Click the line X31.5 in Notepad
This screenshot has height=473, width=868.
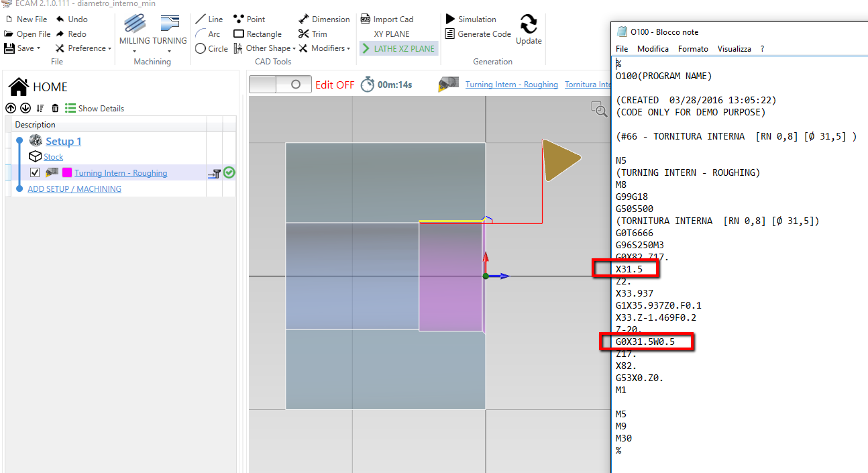tap(629, 269)
